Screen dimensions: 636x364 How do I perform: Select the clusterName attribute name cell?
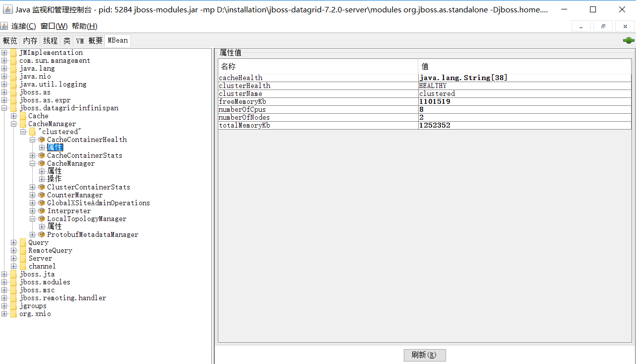point(318,94)
